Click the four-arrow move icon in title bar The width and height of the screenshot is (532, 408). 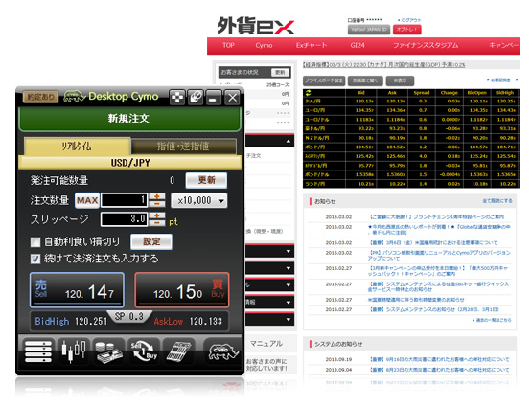pyautogui.click(x=177, y=98)
